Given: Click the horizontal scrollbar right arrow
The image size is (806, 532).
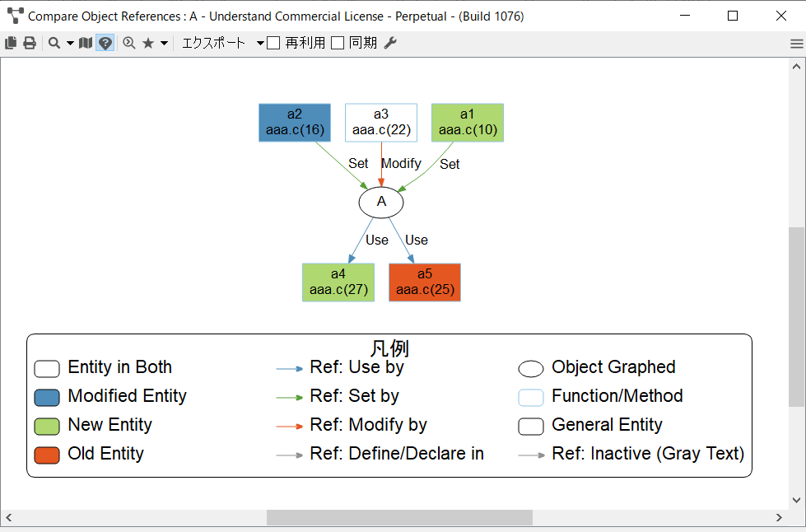Looking at the screenshot, I should pyautogui.click(x=779, y=518).
